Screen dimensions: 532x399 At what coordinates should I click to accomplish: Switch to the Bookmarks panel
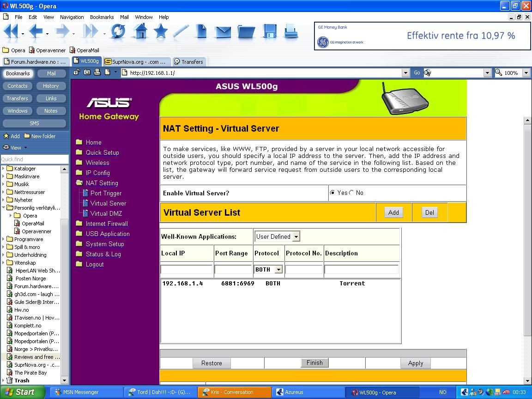pos(18,73)
